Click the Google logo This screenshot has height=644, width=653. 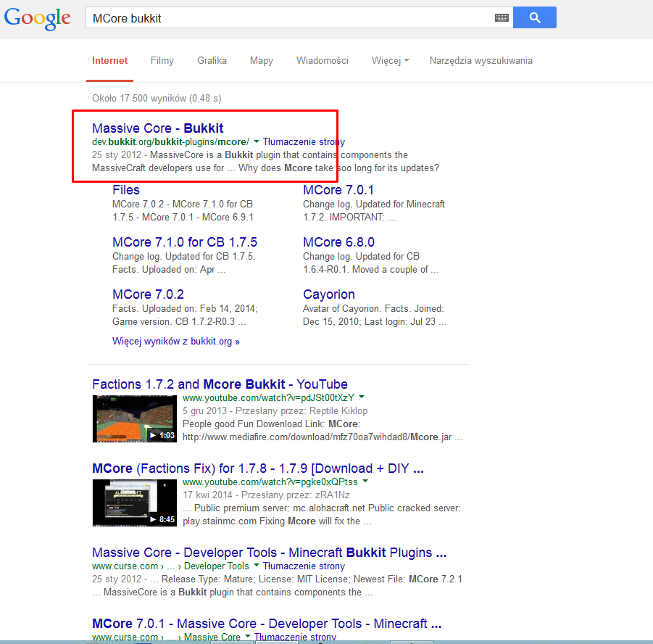pos(38,18)
